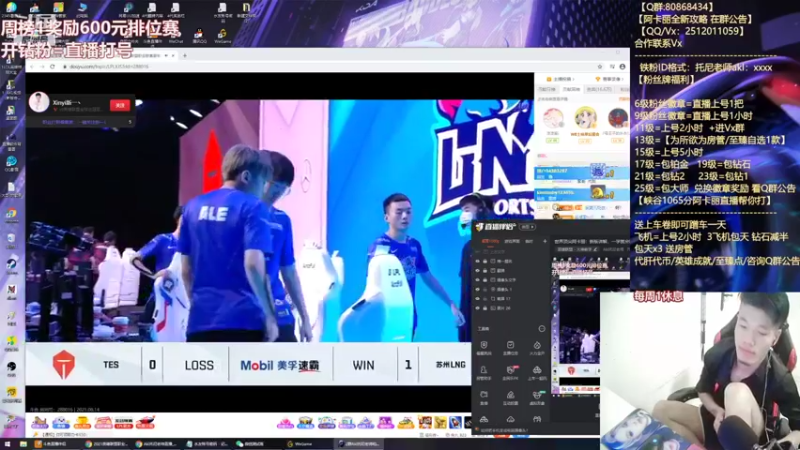Expand the 主播权限 link above the chat
The image size is (800, 450).
560,79
